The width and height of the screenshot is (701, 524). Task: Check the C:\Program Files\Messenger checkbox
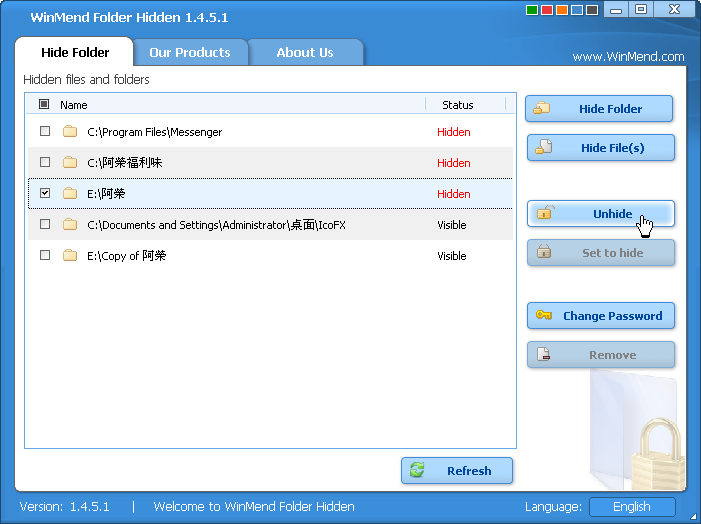point(45,131)
